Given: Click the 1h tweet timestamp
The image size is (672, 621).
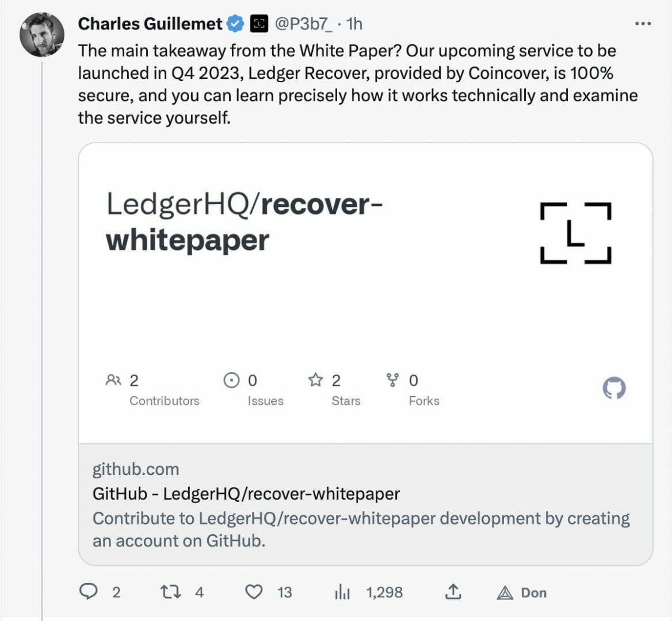Looking at the screenshot, I should (354, 24).
